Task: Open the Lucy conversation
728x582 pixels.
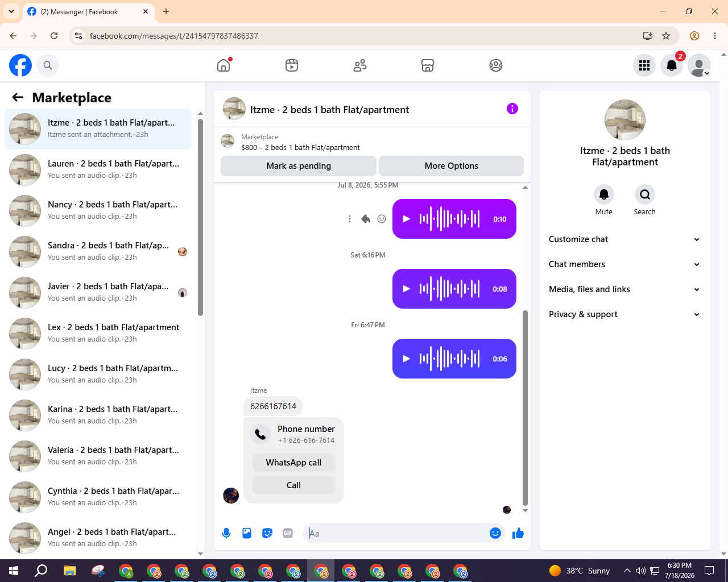Action: pyautogui.click(x=98, y=375)
